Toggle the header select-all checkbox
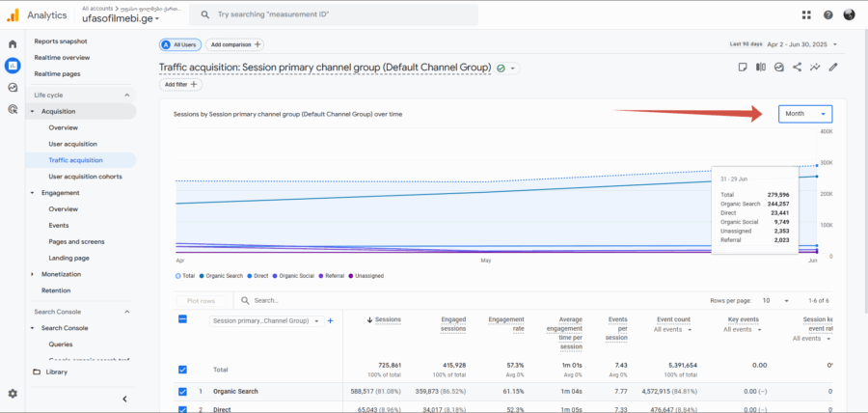 pyautogui.click(x=182, y=318)
